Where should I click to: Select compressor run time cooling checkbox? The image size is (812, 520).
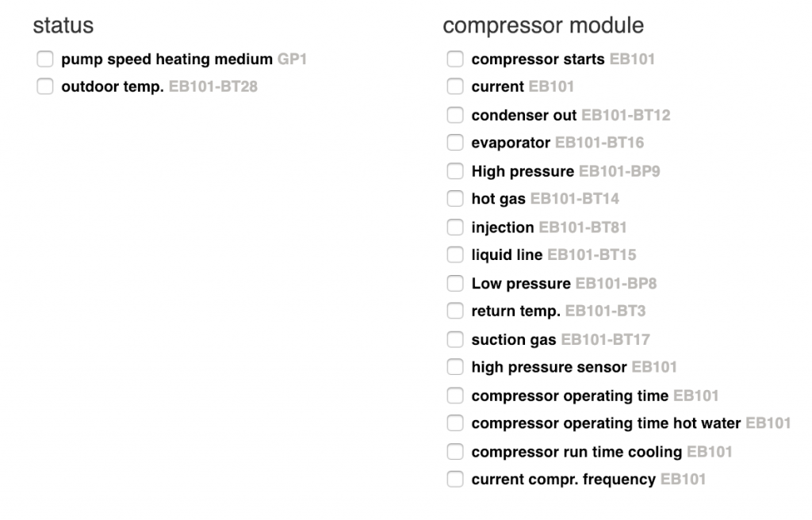coord(455,452)
